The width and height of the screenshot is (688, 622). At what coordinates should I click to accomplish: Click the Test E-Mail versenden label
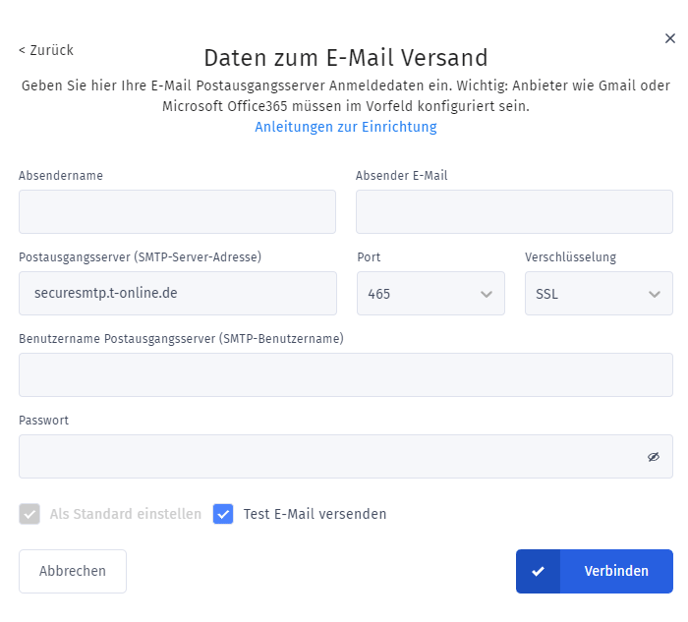pos(315,514)
